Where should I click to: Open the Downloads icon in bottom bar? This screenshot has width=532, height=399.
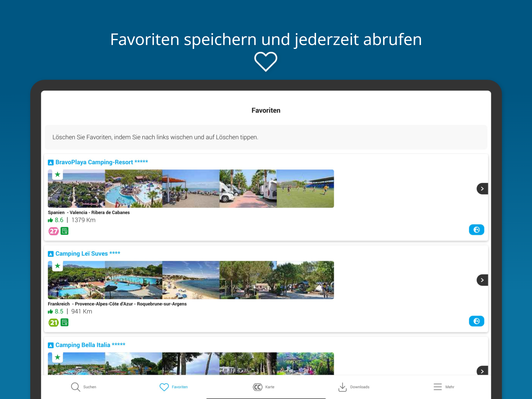pyautogui.click(x=343, y=387)
